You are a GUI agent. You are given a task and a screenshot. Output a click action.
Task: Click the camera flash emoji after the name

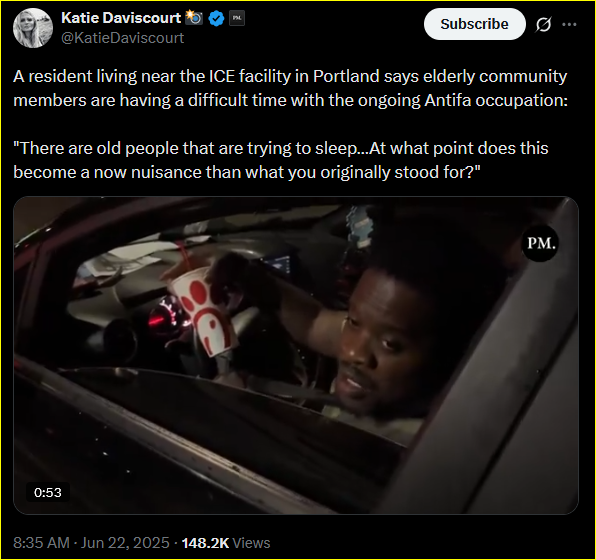pos(194,17)
